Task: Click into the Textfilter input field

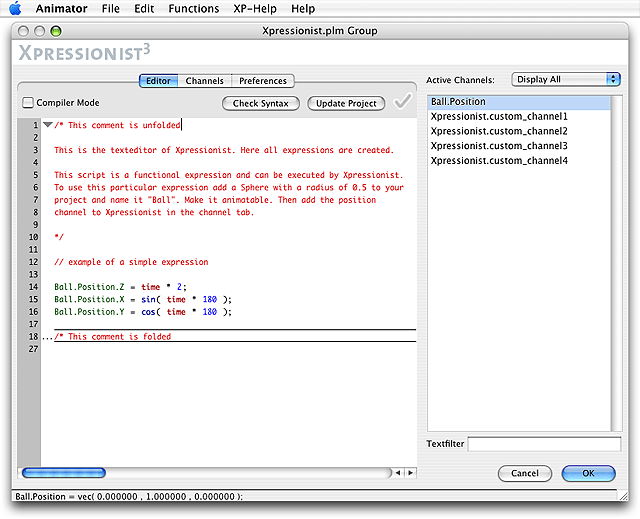Action: pyautogui.click(x=544, y=444)
